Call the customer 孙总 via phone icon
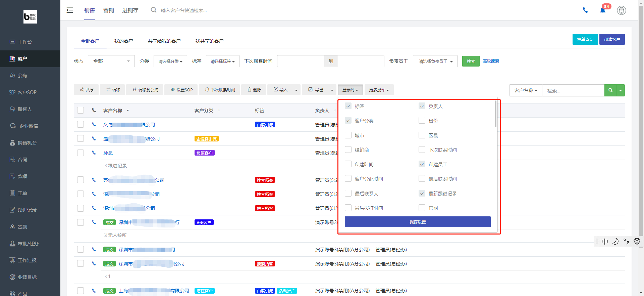Screen dimensions: 644x296 [x=94, y=153]
